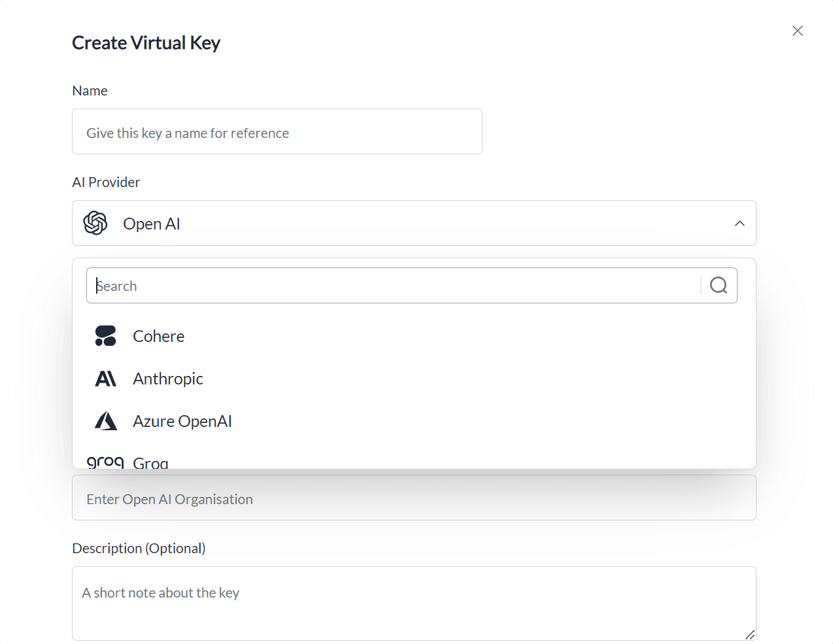Click the Groq wordmark logo
The image size is (833, 644).
click(105, 462)
